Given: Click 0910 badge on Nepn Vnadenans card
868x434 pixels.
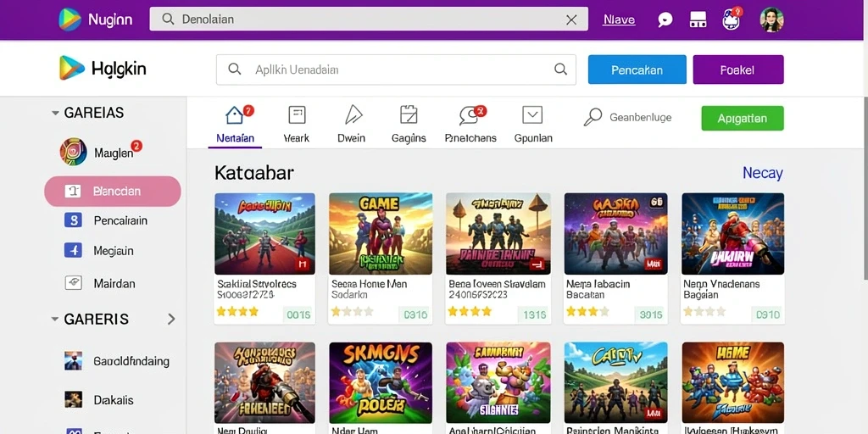Looking at the screenshot, I should click(768, 315).
